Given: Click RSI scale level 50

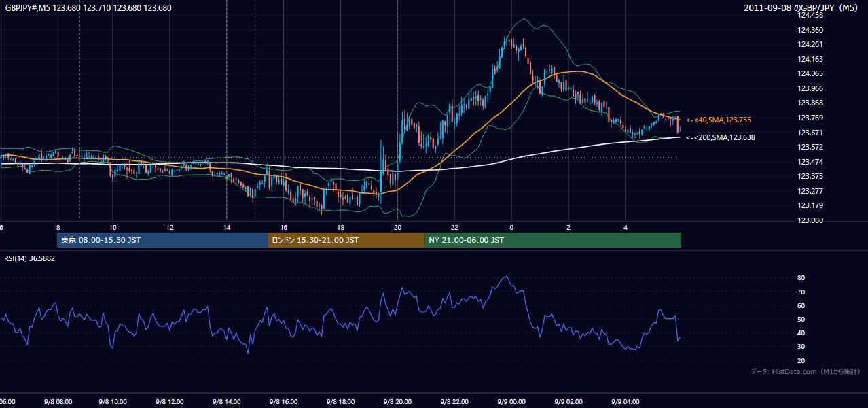Looking at the screenshot, I should [x=801, y=319].
